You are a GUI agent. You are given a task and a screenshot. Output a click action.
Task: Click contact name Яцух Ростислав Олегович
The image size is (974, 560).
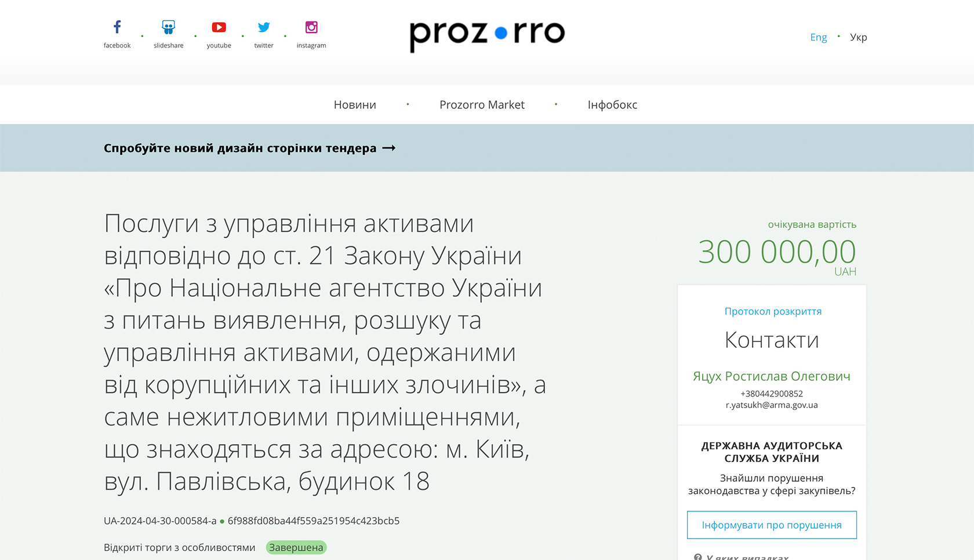coord(772,376)
